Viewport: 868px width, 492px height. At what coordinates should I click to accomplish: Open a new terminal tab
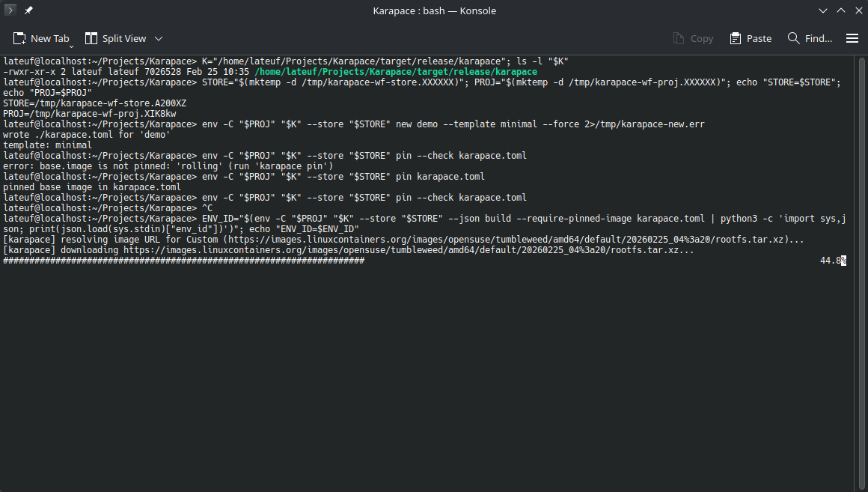41,38
